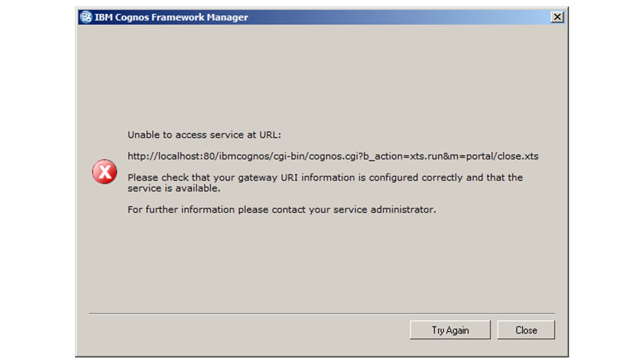
Task: Click the 'Unable to access service at URL:' message
Action: tap(204, 135)
